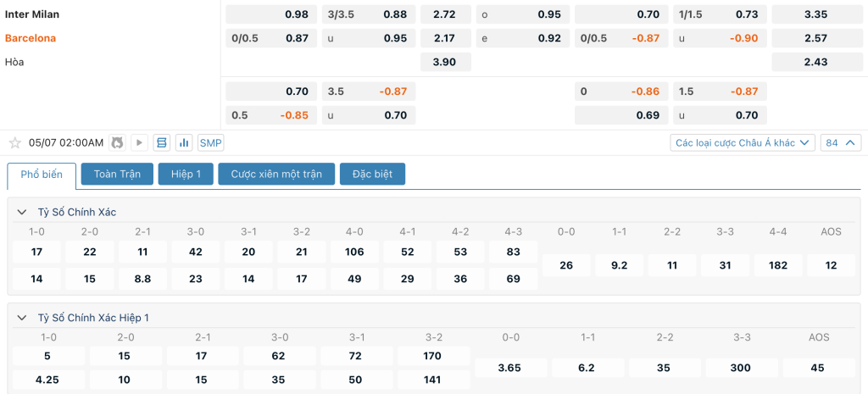Open live stream play icon
The height and width of the screenshot is (394, 868).
pyautogui.click(x=139, y=143)
